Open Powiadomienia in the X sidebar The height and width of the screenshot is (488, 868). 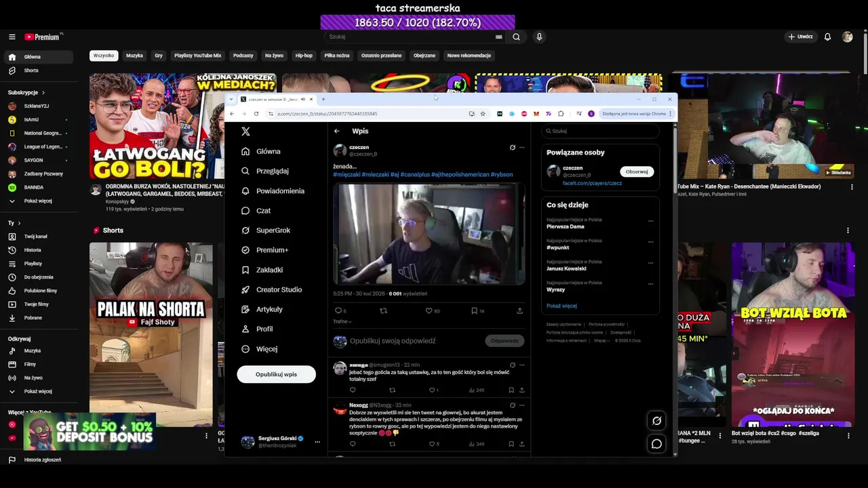click(273, 191)
